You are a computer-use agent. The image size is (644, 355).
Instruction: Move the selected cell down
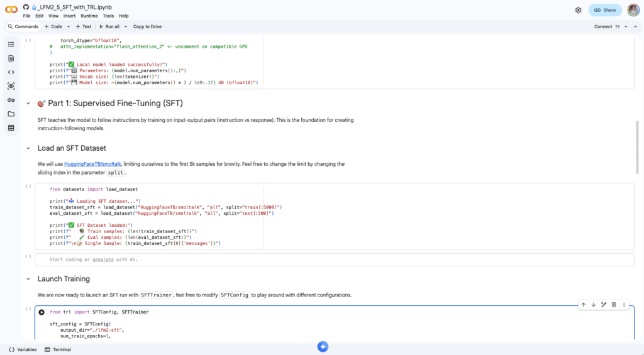pyautogui.click(x=594, y=305)
